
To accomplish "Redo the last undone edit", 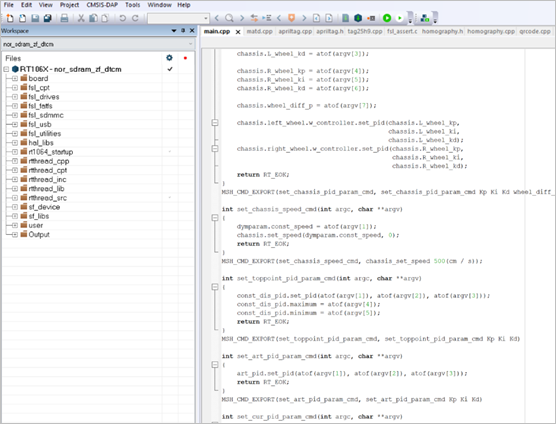I will click(135, 18).
